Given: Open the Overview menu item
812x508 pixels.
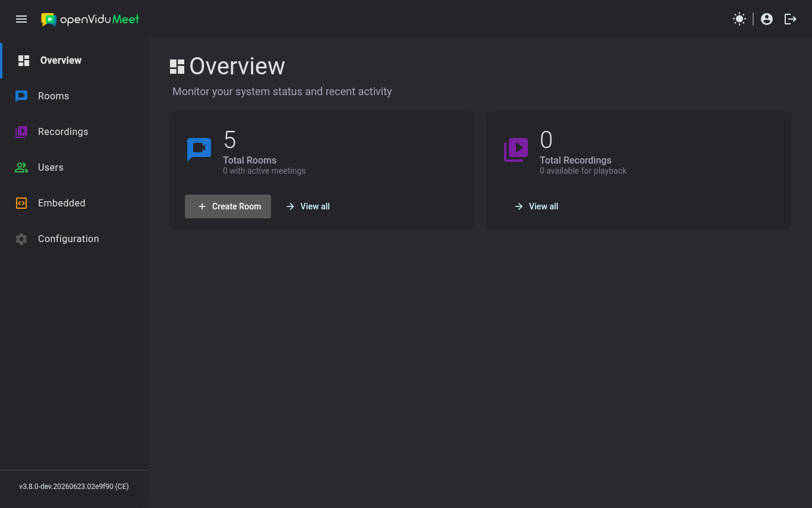Looking at the screenshot, I should pyautogui.click(x=75, y=61).
